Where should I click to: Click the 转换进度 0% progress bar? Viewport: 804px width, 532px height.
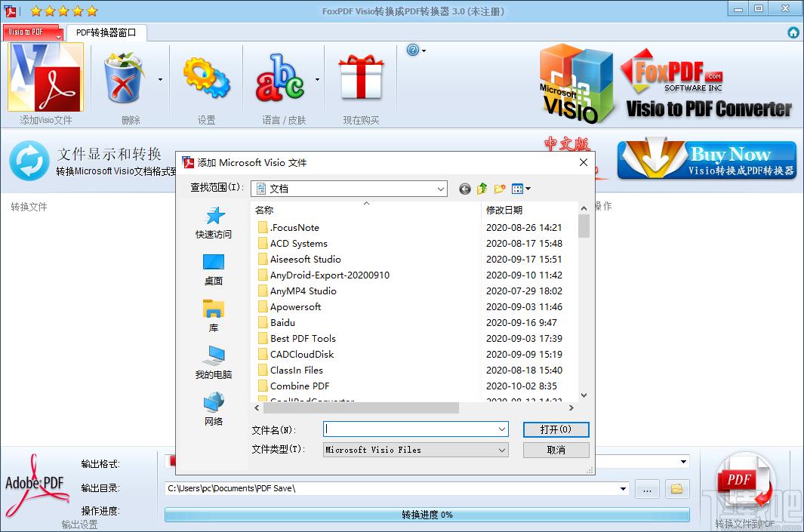427,515
